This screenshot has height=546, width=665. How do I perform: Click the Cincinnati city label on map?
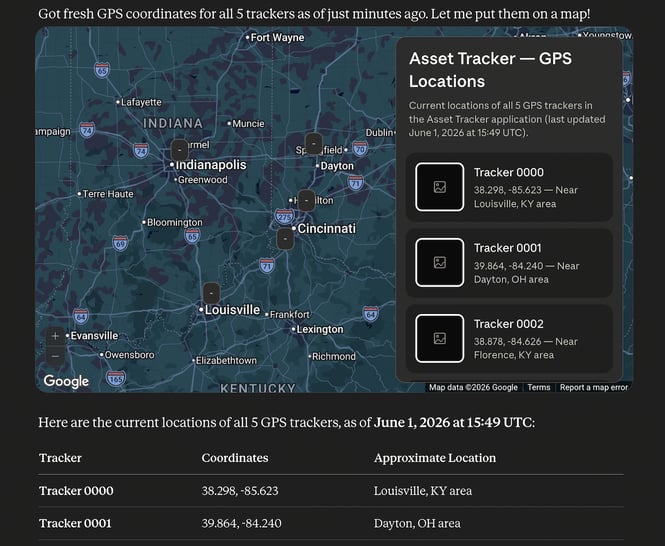(326, 229)
